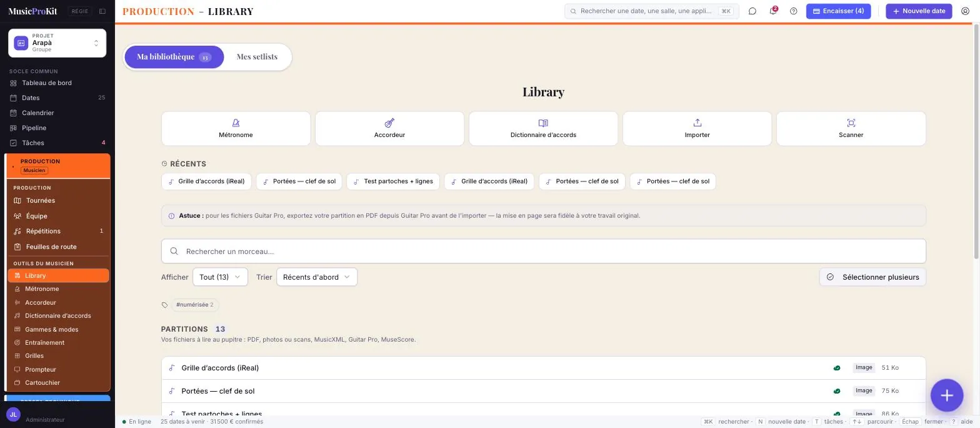Click the tag filter icon

point(164,305)
